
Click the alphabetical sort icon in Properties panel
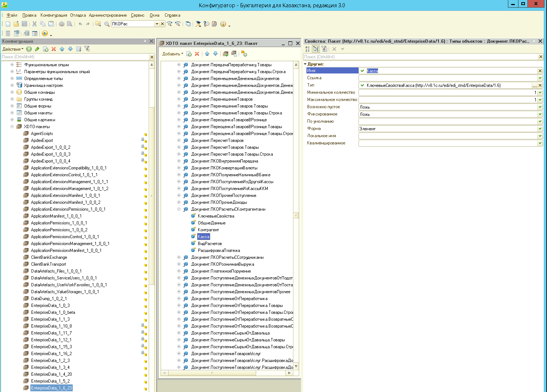point(308,49)
